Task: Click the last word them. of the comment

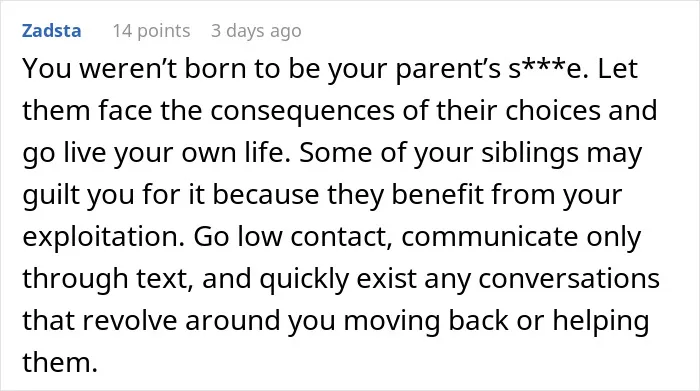Action: pos(60,362)
